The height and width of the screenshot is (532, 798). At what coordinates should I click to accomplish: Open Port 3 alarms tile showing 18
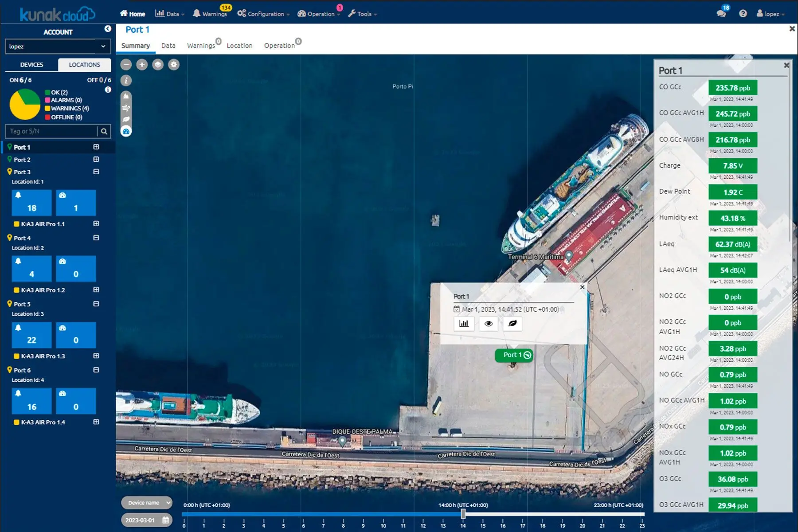pyautogui.click(x=31, y=203)
